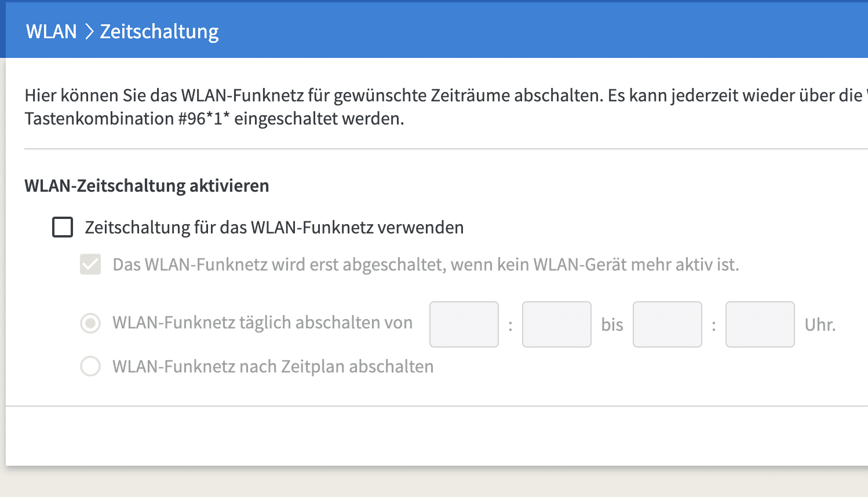Select "WLAN-Funknetz nach Zeitplan abschalten" option
The image size is (868, 497).
click(90, 367)
